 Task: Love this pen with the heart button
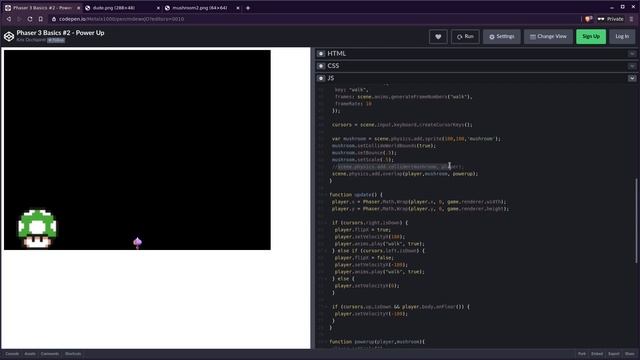coord(438,36)
